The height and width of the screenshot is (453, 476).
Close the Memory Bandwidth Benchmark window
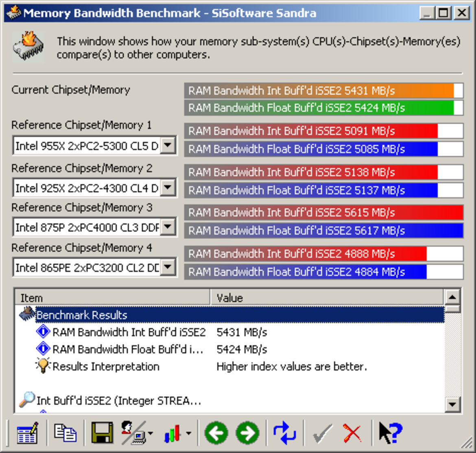click(x=462, y=13)
